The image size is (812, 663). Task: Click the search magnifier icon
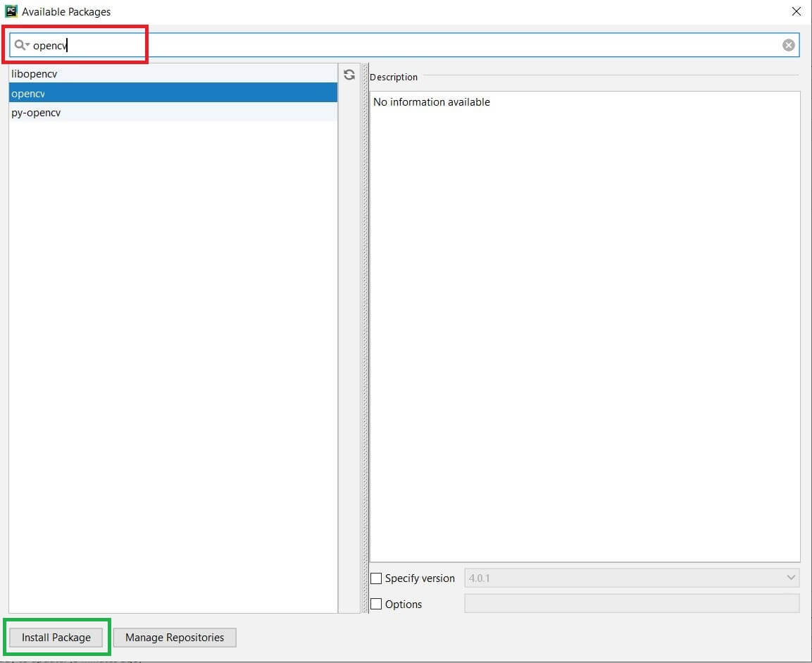coord(20,45)
